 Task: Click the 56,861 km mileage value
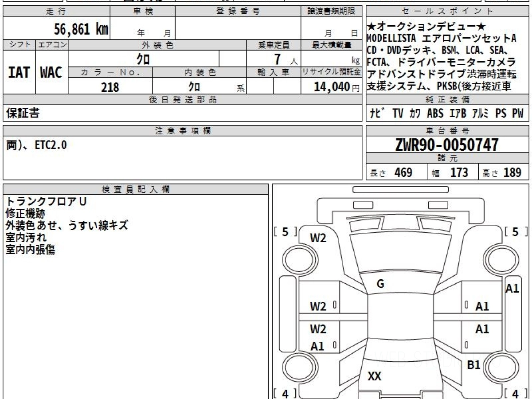(81, 29)
